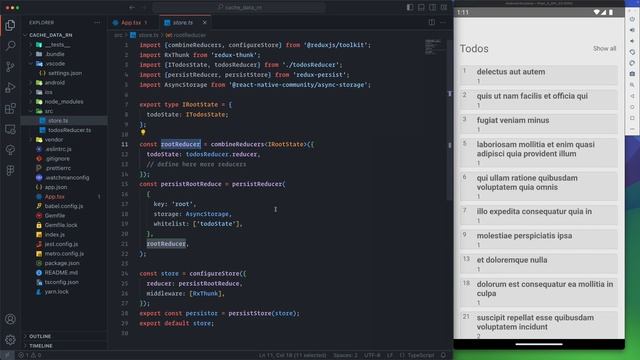Open App.tsx in the explorer
Viewport: 640px width, 360px height.
tap(55, 197)
